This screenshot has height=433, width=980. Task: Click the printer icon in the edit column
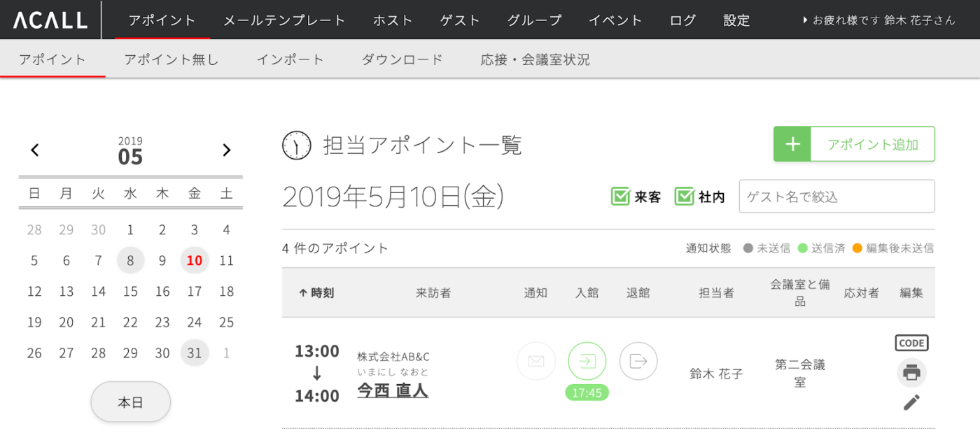pos(911,373)
